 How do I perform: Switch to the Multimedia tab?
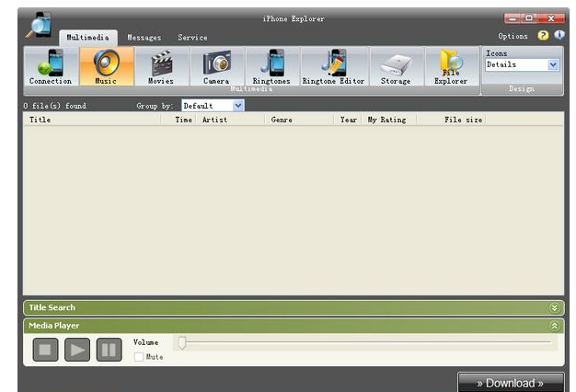pos(87,38)
